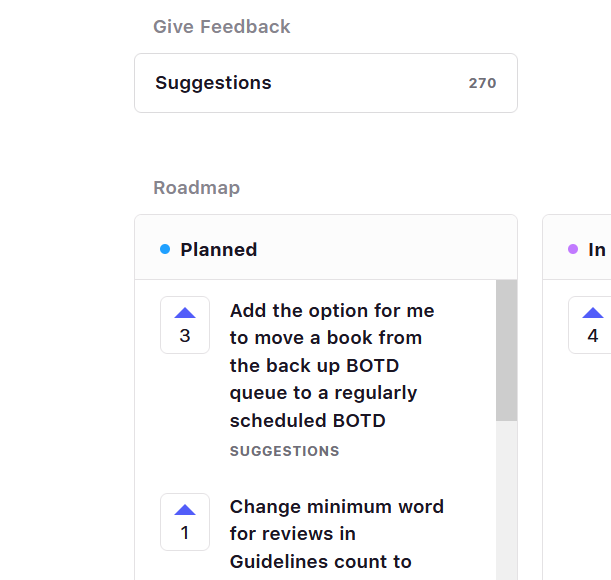Click the SUGGESTIONS tag under the first post
The height and width of the screenshot is (580, 611).
point(285,451)
